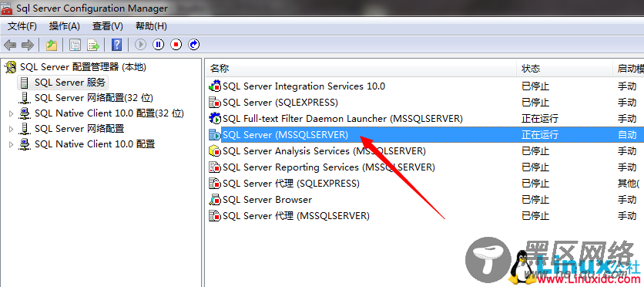644x287 pixels.
Task: Click the SQL Server (MSSQLSERVER) running icon
Action: [x=215, y=134]
